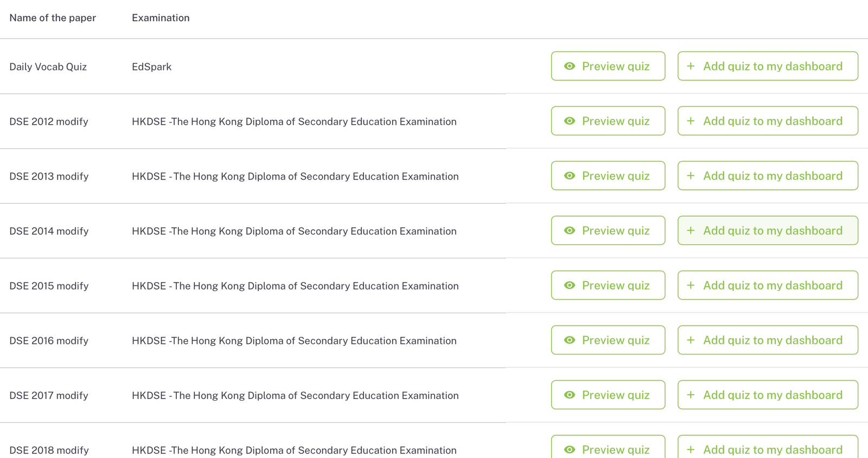This screenshot has width=868, height=458.
Task: Click eye icon for DSE 2016 modify
Action: click(569, 340)
